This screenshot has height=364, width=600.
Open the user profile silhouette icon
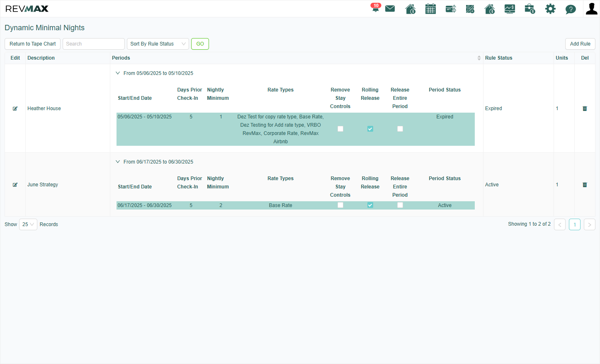coord(591,9)
